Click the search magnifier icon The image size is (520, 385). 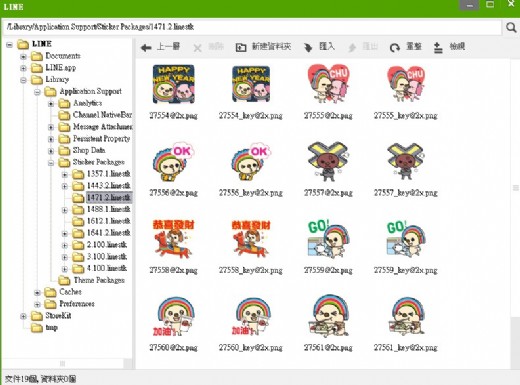(x=511, y=27)
